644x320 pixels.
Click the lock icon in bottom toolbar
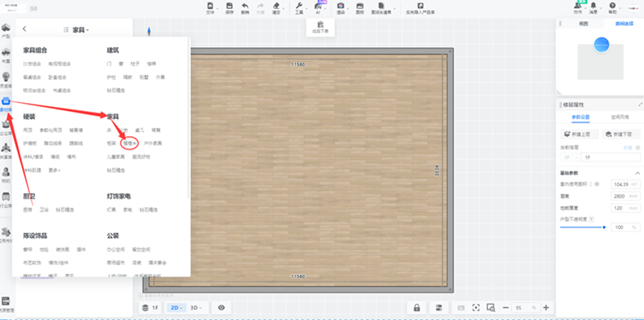tap(416, 308)
